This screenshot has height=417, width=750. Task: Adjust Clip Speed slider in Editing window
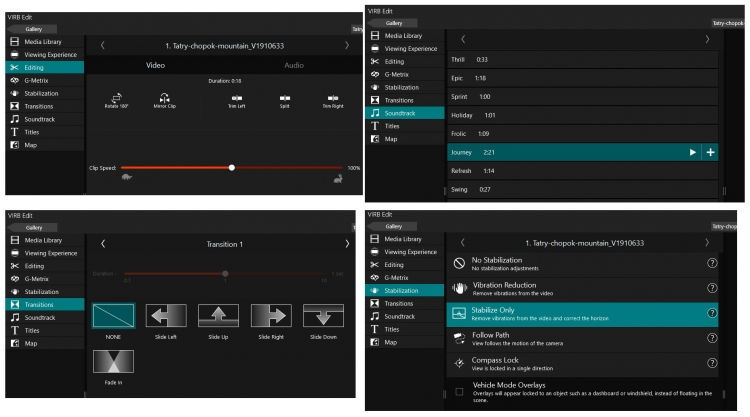(232, 167)
